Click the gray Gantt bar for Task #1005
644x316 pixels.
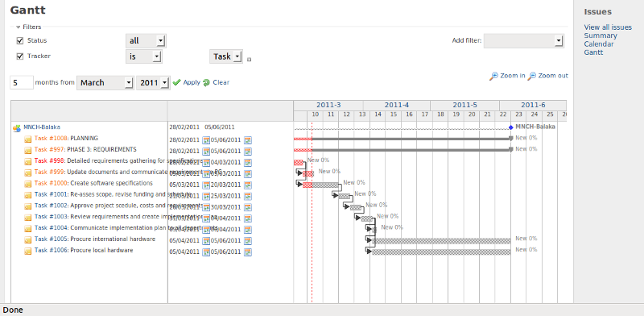(x=441, y=241)
